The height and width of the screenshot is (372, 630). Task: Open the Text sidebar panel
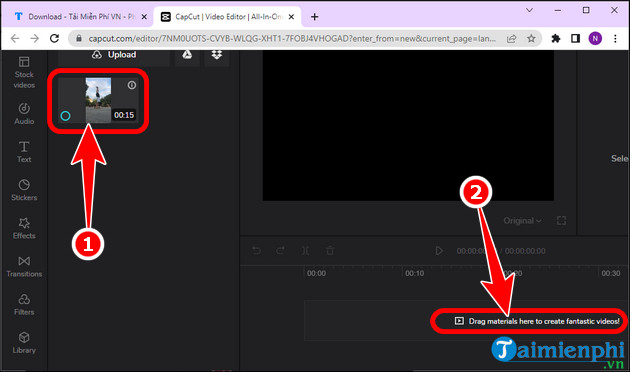coord(24,152)
